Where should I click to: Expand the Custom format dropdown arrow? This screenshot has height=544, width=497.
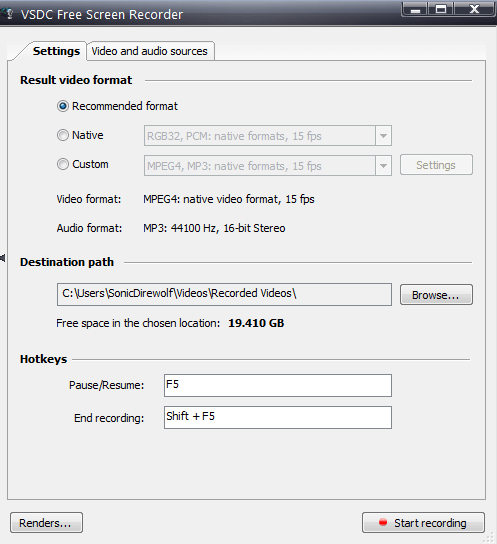click(383, 166)
